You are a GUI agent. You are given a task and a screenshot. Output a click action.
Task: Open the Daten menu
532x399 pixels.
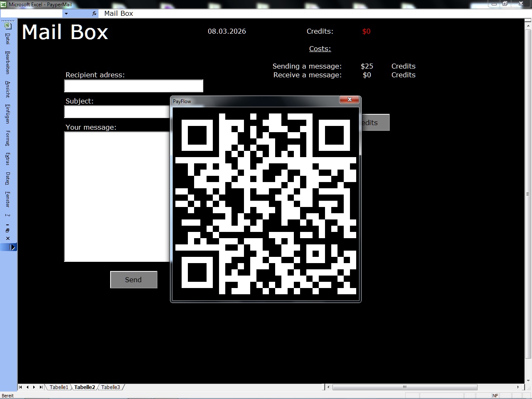7,178
